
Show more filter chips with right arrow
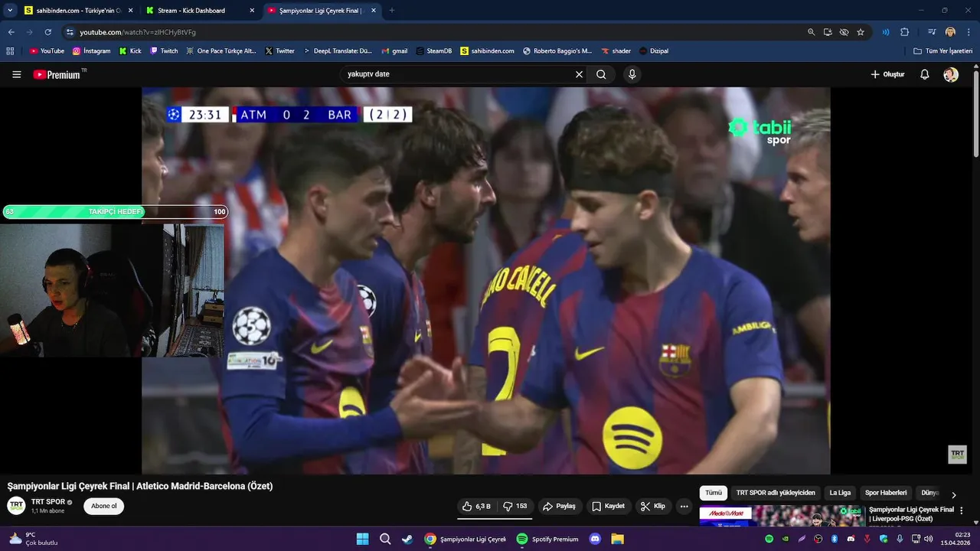pyautogui.click(x=953, y=495)
